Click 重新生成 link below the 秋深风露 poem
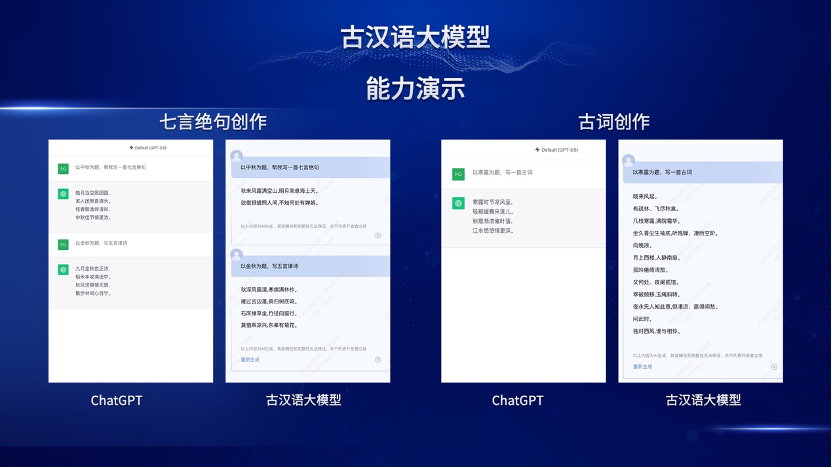The width and height of the screenshot is (832, 468). click(x=251, y=359)
